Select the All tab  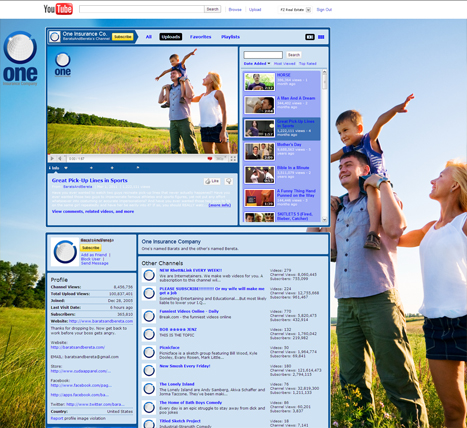[149, 37]
